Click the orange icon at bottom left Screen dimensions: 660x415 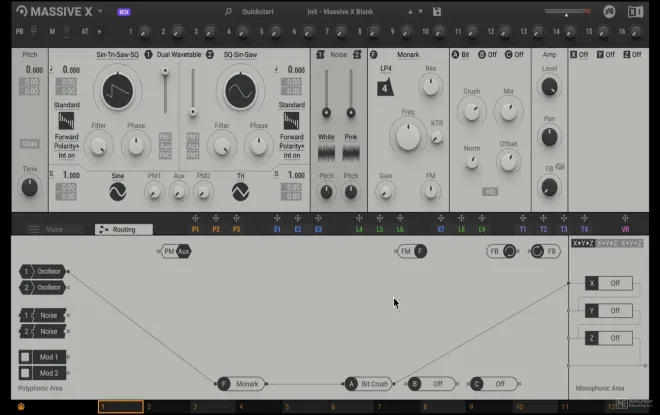click(x=21, y=407)
